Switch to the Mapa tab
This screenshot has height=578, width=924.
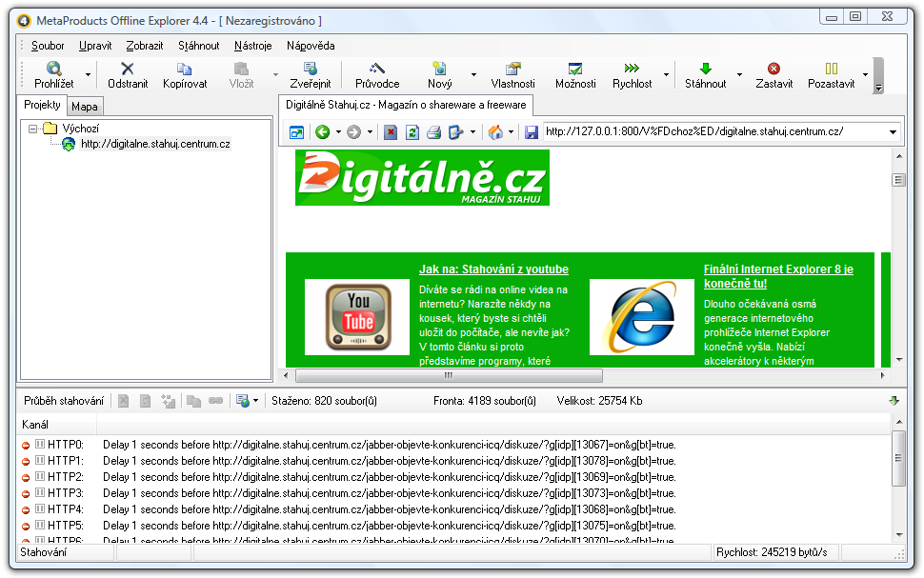tap(84, 107)
